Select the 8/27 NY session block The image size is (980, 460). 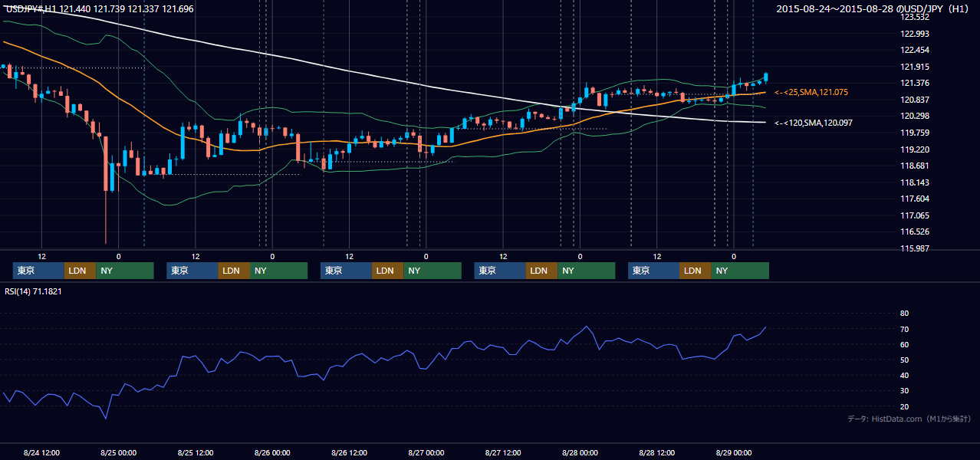[x=586, y=271]
